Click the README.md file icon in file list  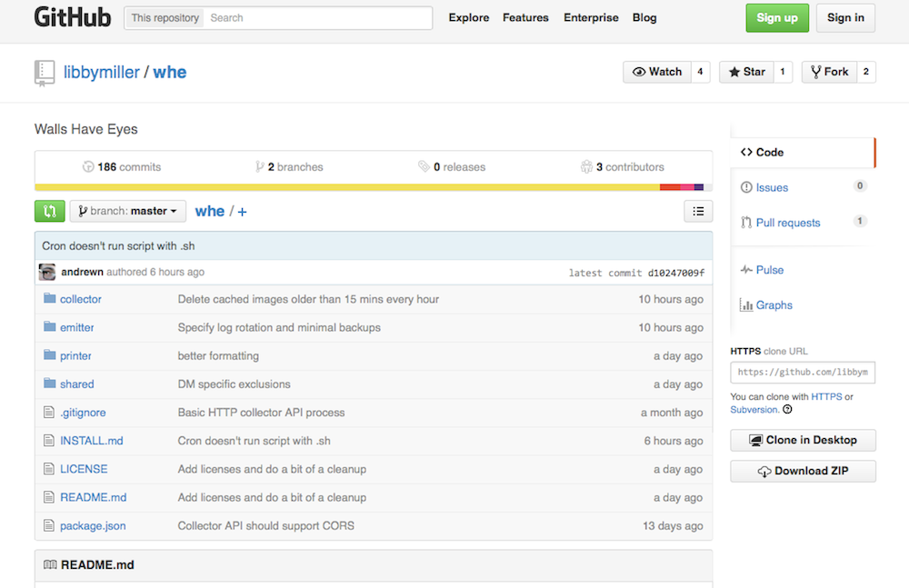49,497
